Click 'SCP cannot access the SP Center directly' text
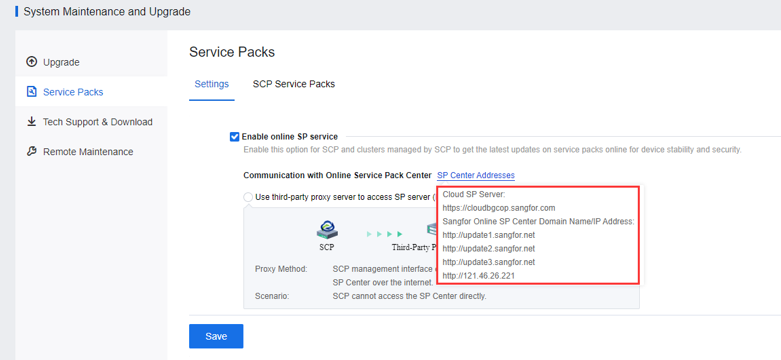Screen dimensions: 781x360 pyautogui.click(x=409, y=296)
